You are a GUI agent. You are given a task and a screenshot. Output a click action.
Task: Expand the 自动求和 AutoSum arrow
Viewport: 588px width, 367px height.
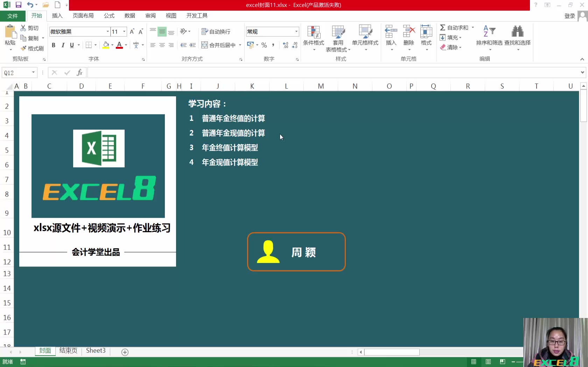click(x=473, y=27)
